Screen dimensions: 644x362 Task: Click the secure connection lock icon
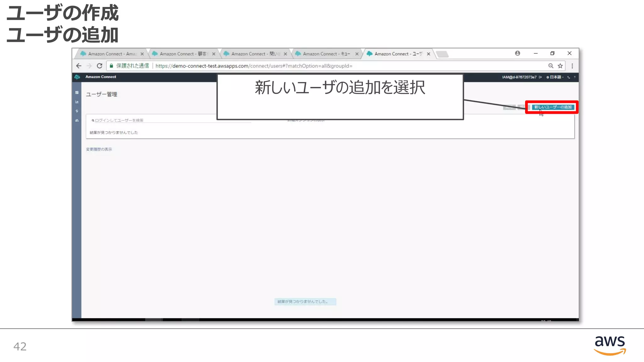click(111, 66)
